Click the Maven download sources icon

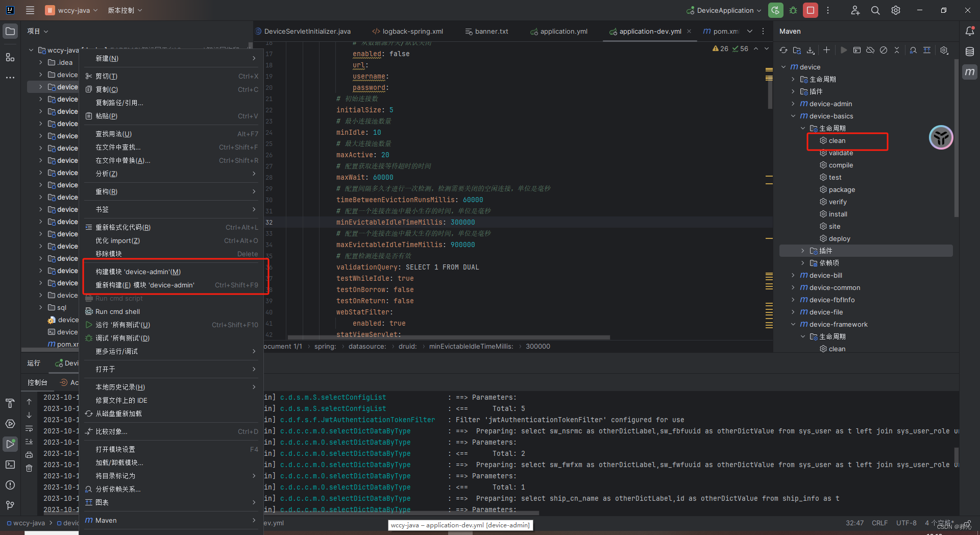(x=811, y=50)
